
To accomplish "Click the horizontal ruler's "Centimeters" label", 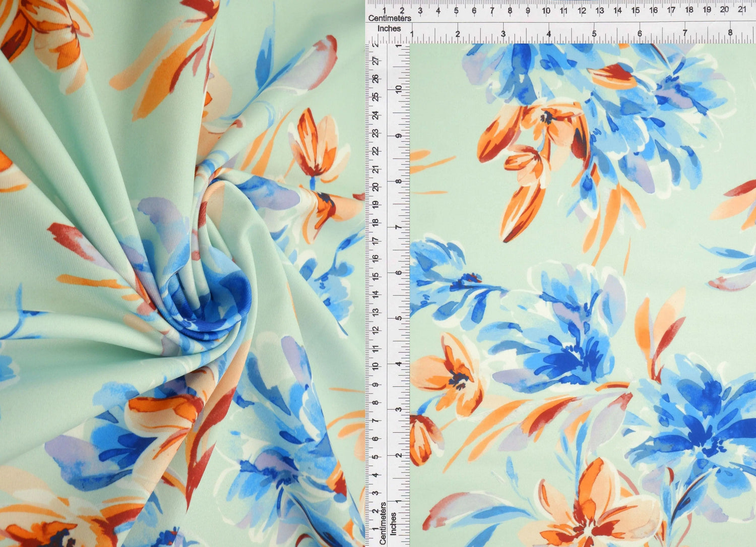I will [x=390, y=18].
